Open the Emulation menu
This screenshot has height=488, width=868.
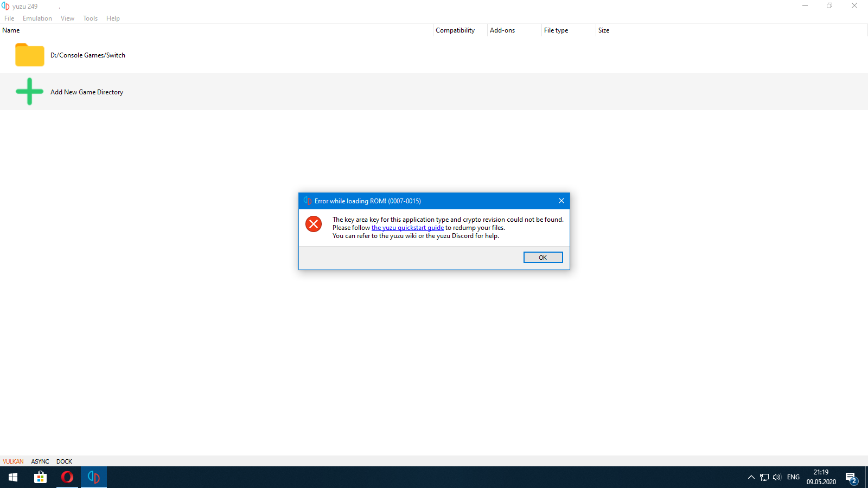(37, 18)
